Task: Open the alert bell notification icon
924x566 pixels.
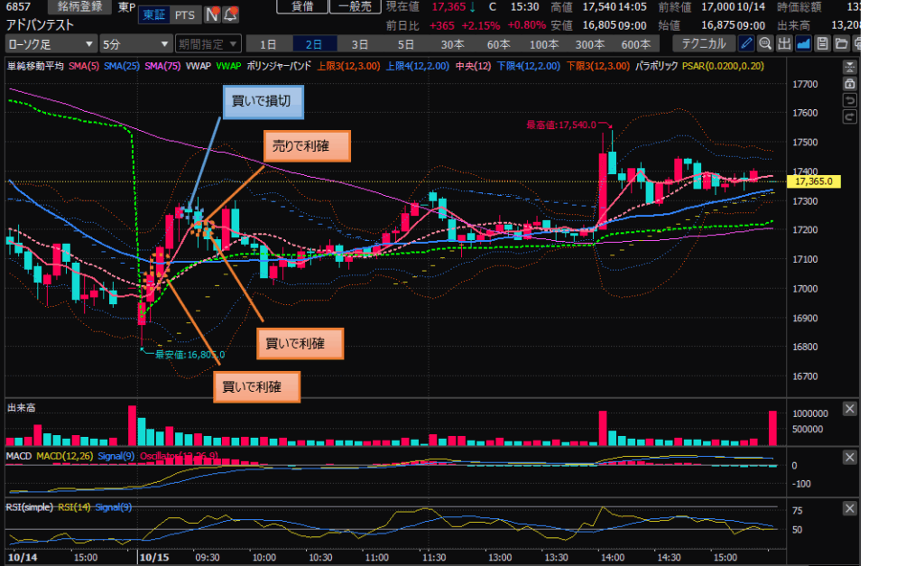Action: pos(231,14)
